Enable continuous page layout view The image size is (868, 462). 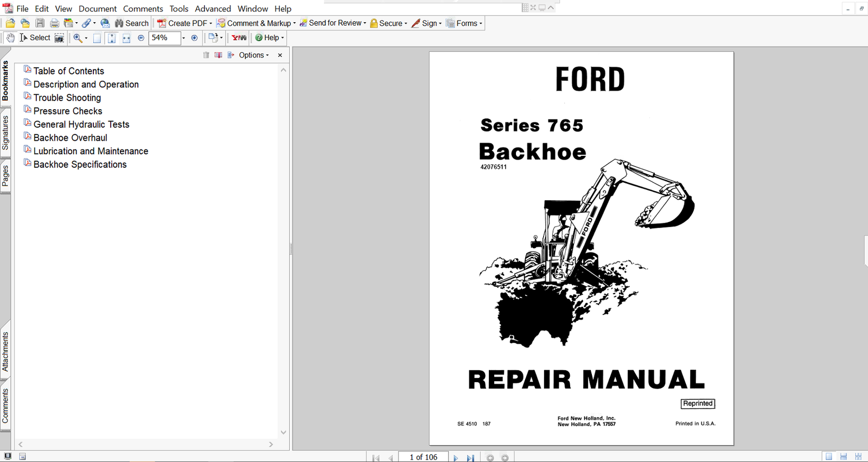[843, 457]
